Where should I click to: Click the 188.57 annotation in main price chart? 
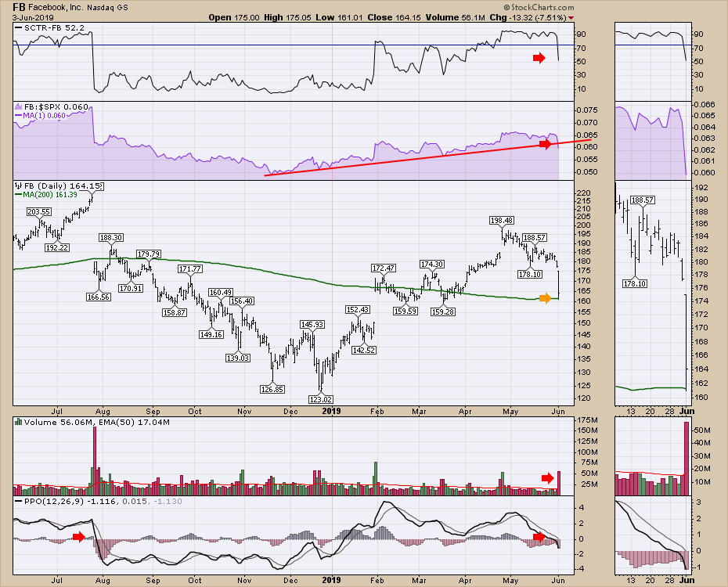tap(535, 238)
